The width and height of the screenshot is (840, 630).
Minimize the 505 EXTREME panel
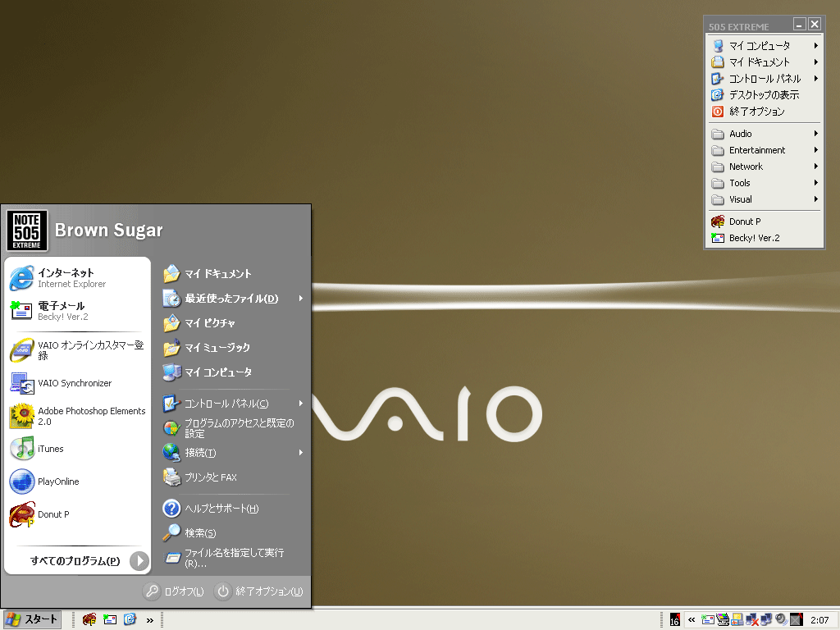(800, 24)
